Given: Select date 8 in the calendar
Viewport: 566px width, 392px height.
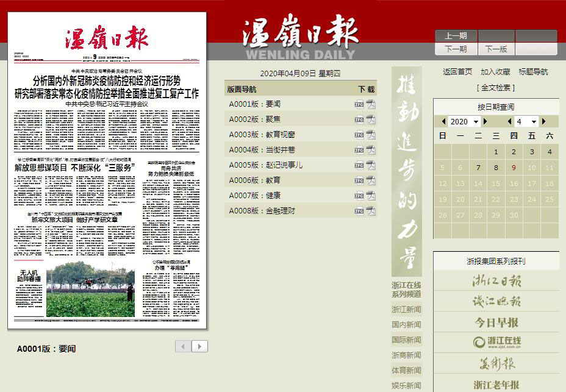Looking at the screenshot, I should (x=496, y=168).
